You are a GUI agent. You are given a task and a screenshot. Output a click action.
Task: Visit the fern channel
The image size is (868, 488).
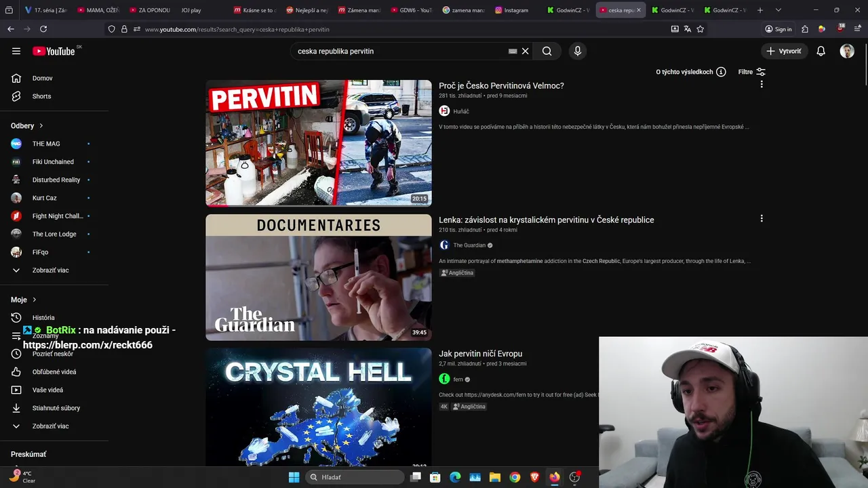(458, 380)
